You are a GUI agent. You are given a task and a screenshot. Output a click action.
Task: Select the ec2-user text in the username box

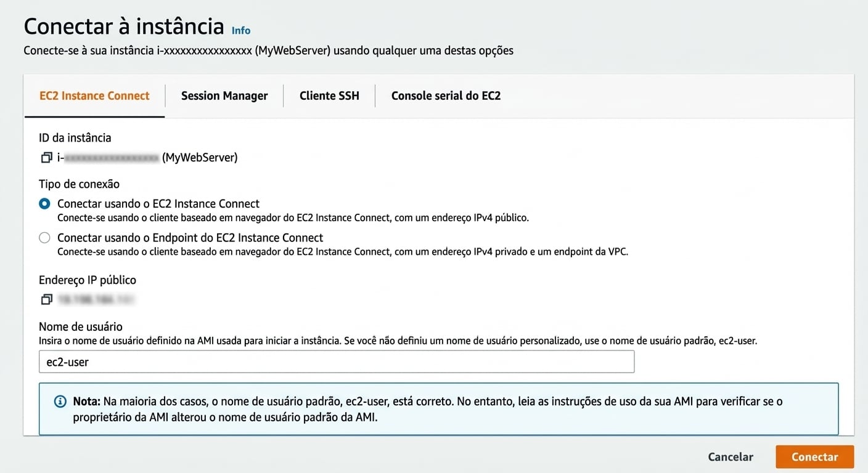[65, 362]
